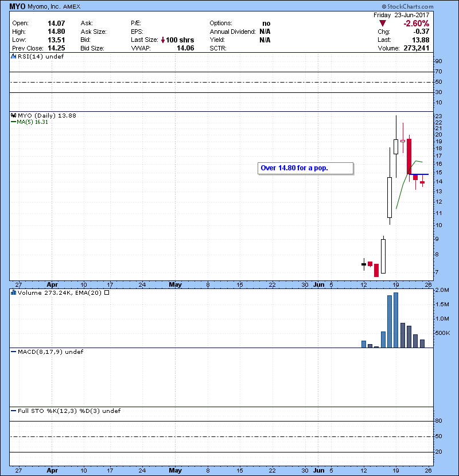This screenshot has height=476, width=459.
Task: Click the 'P/E:' label
Action: point(136,24)
